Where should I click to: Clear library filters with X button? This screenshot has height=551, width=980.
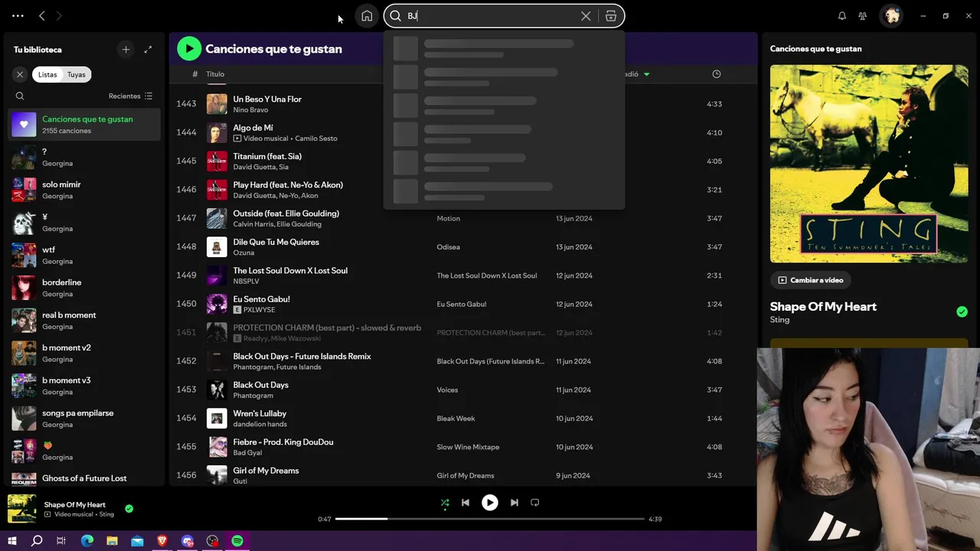[20, 74]
